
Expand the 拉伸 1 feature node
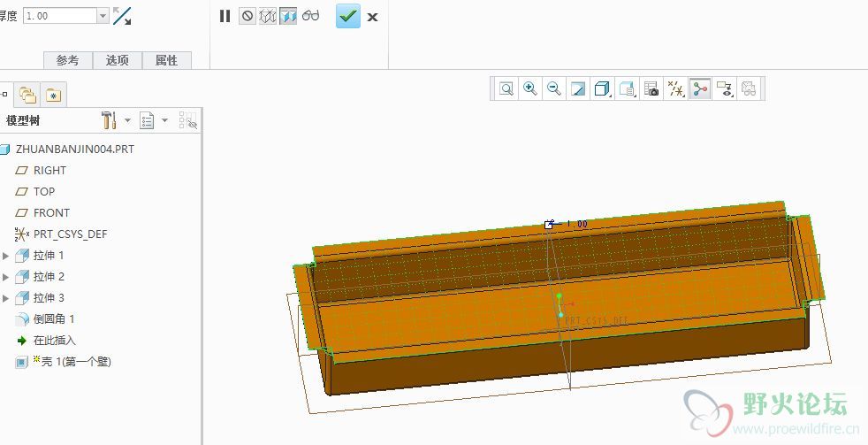pos(5,256)
